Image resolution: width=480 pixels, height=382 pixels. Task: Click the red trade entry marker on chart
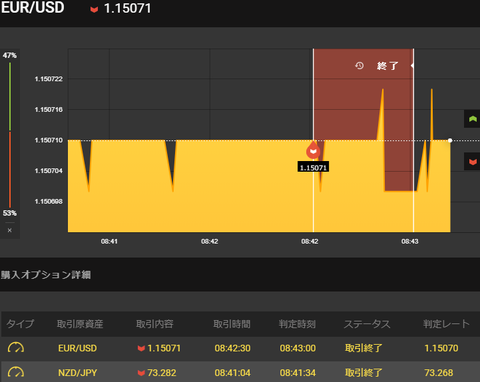313,150
